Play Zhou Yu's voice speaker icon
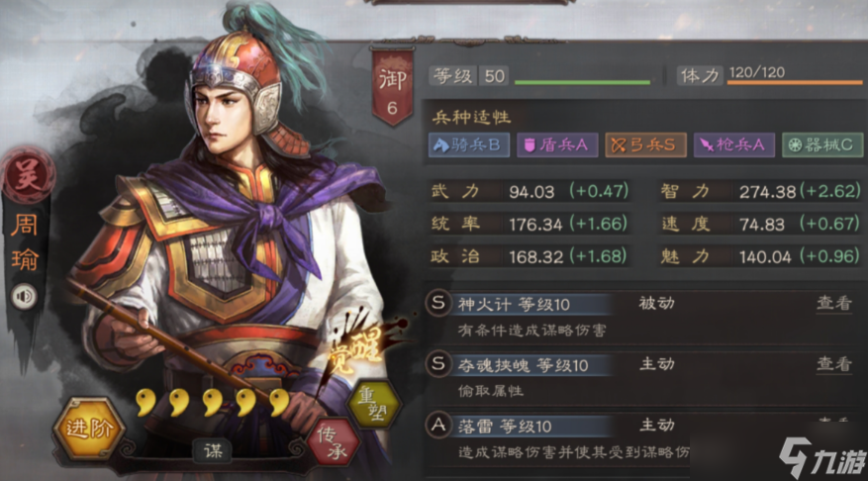 point(24,296)
